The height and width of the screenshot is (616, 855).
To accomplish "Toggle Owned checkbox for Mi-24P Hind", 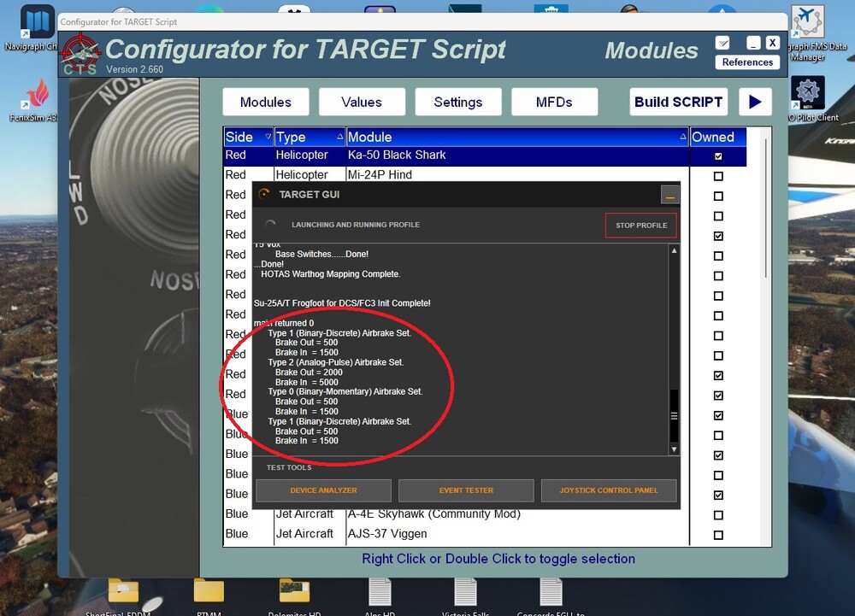I will pos(718,176).
